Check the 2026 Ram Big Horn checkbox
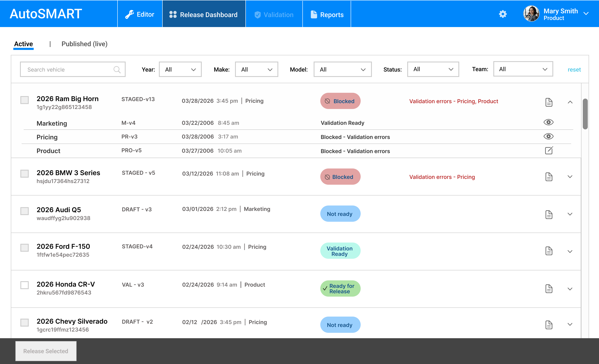The width and height of the screenshot is (599, 364). point(25,100)
